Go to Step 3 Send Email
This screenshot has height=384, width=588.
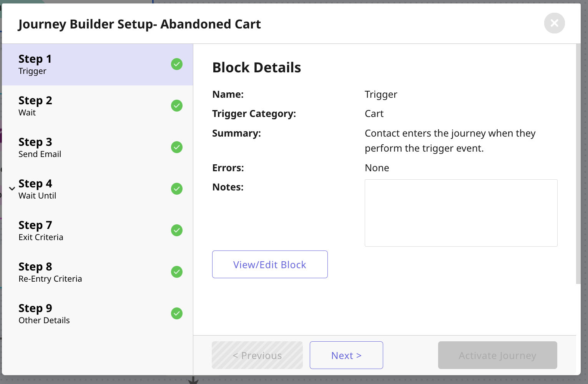tap(77, 147)
